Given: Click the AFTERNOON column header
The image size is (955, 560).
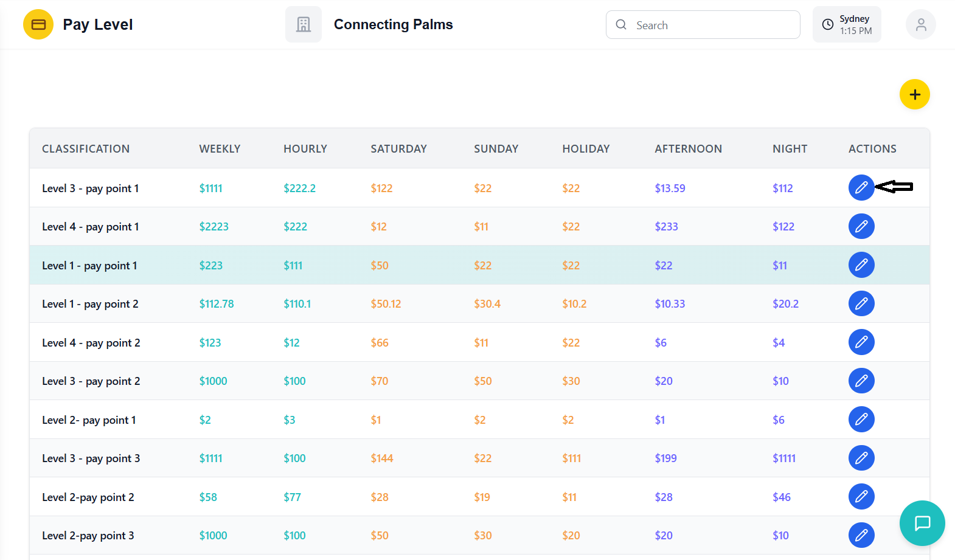Looking at the screenshot, I should pos(688,149).
